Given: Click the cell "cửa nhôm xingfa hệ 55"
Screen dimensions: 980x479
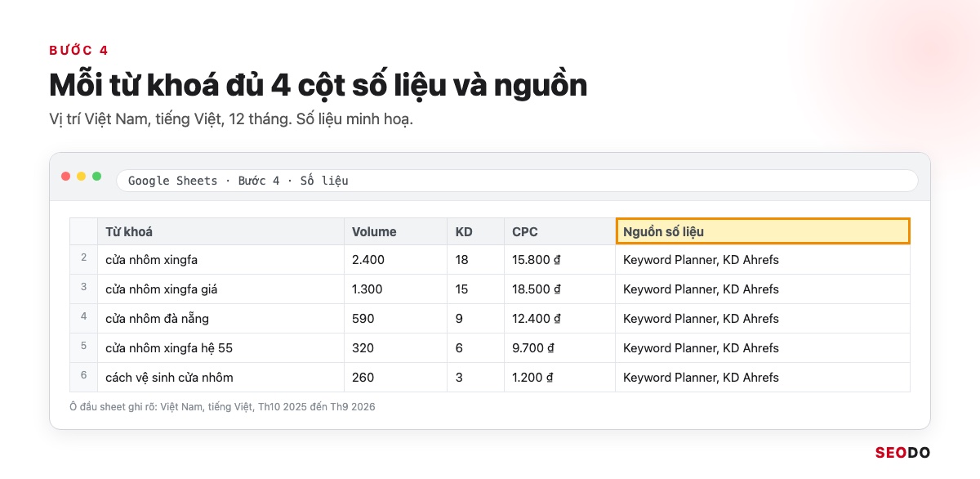Looking at the screenshot, I should [220, 348].
